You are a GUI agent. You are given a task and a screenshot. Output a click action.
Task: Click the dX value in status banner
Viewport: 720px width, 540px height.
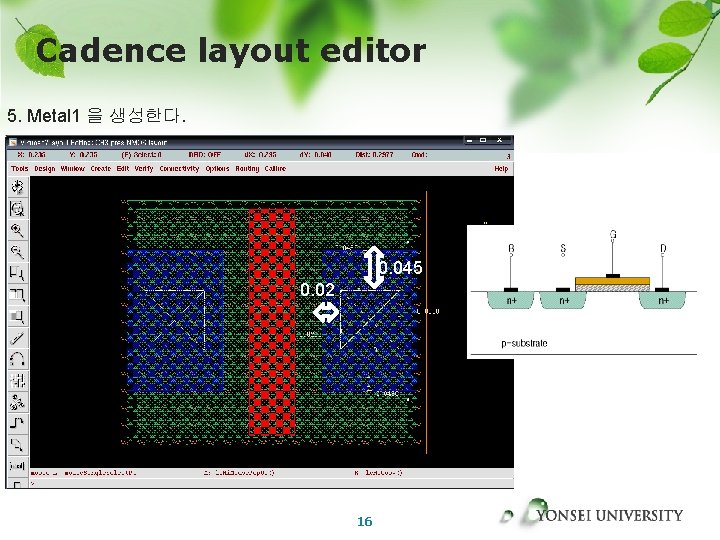coord(260,155)
